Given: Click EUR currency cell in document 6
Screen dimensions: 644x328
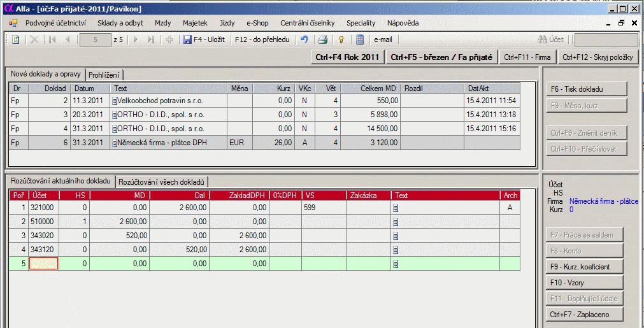Looking at the screenshot, I should [240, 143].
